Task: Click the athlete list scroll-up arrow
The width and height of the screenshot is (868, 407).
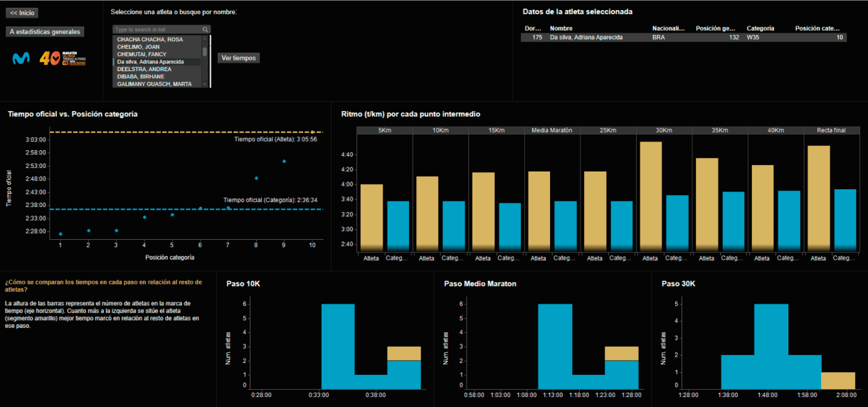Action: (x=206, y=38)
